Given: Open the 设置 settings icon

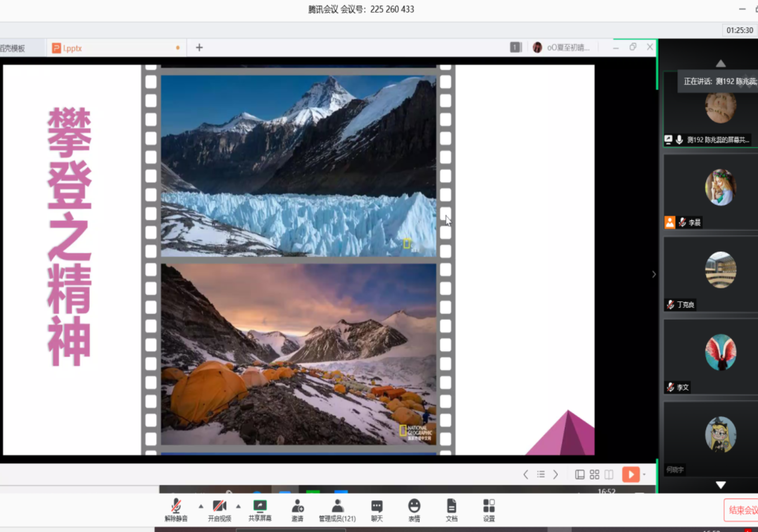Looking at the screenshot, I should pyautogui.click(x=489, y=510).
